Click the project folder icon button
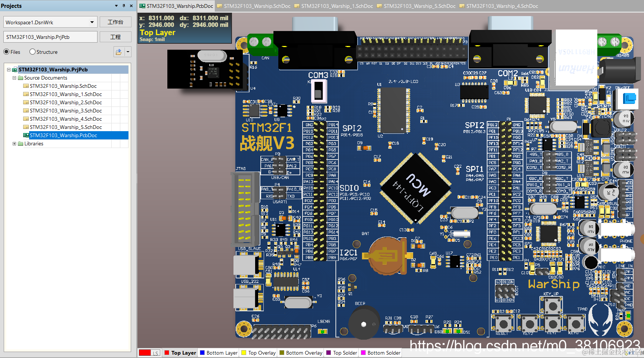Screen dimensions: 644x358 (119, 52)
